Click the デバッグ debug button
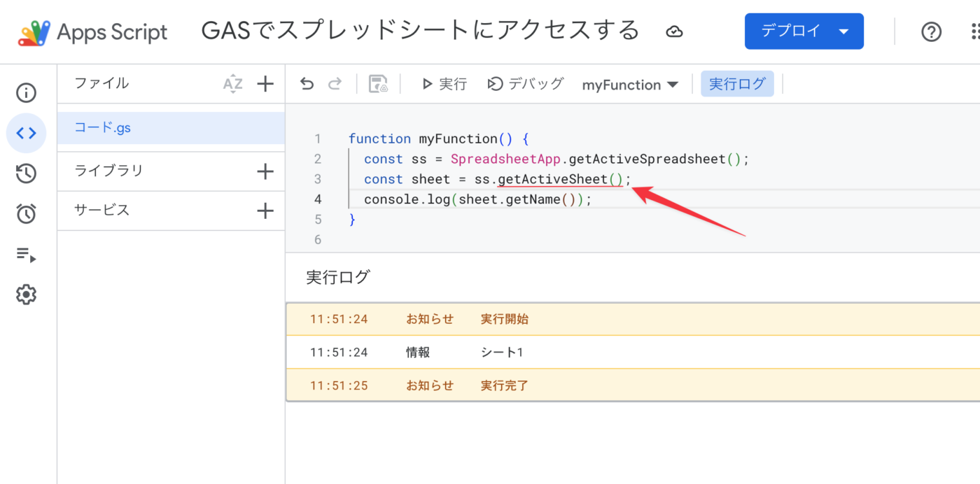Screen dimensions: 980x484 pyautogui.click(x=526, y=84)
